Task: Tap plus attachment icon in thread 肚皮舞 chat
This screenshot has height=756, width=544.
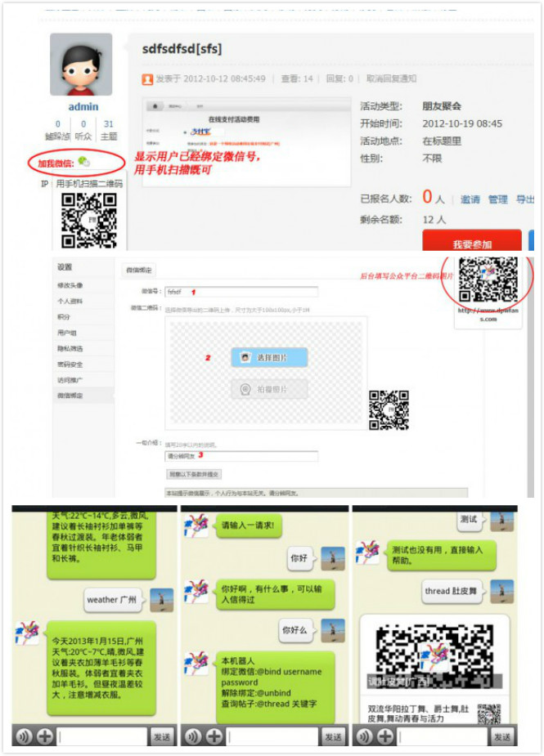Action: pos(385,736)
